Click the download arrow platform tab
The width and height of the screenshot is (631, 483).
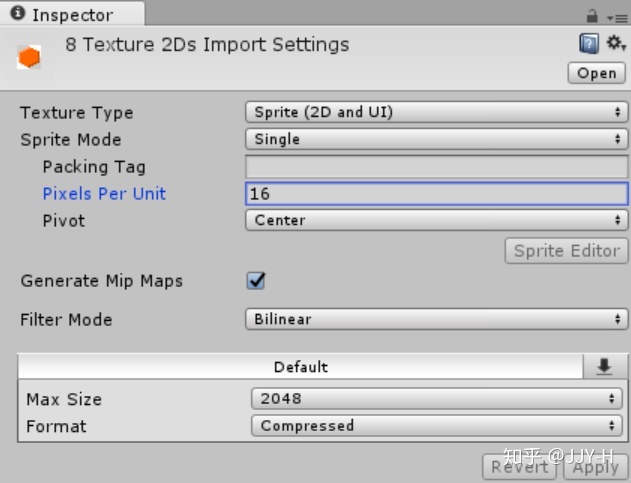[x=605, y=367]
